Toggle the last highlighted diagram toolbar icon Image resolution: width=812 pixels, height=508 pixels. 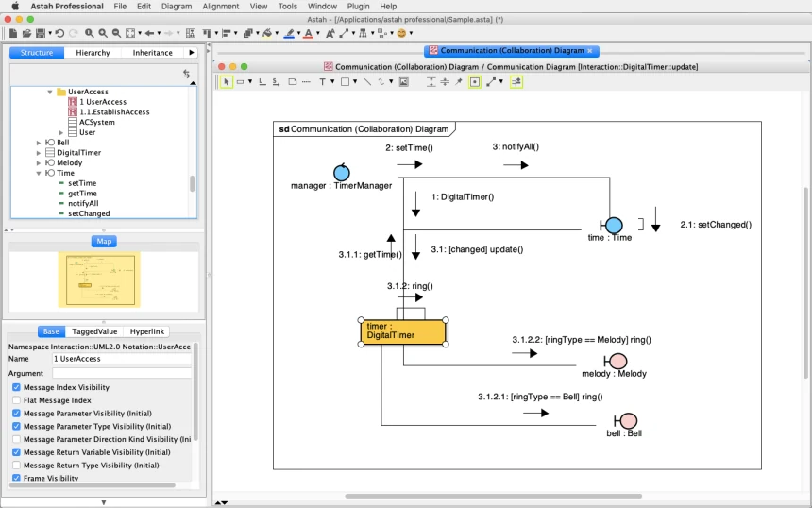516,82
